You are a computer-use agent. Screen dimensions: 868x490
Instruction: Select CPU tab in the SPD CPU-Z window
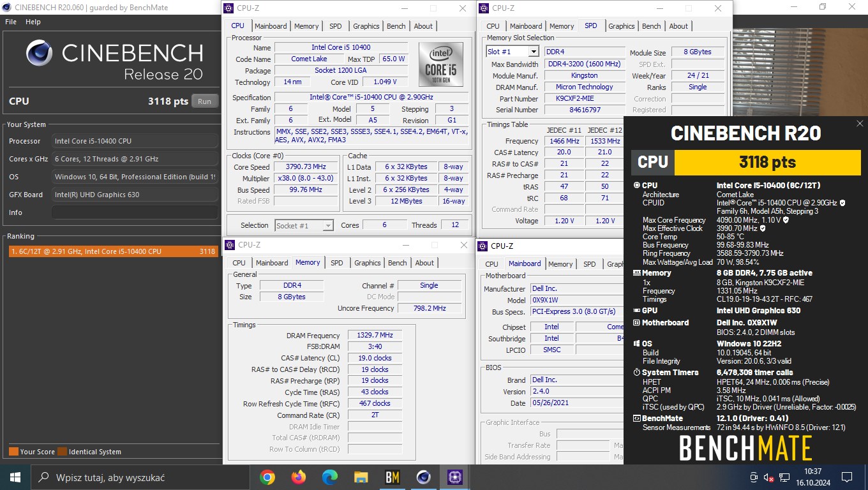click(493, 26)
